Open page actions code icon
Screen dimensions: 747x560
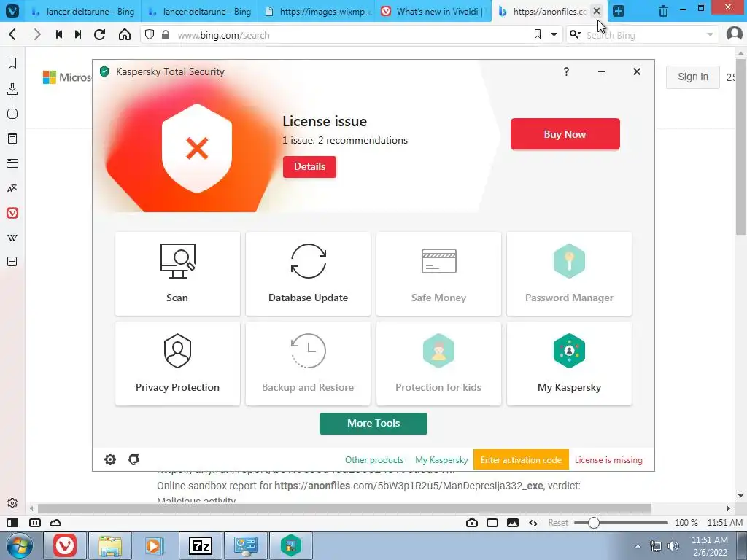(x=533, y=523)
